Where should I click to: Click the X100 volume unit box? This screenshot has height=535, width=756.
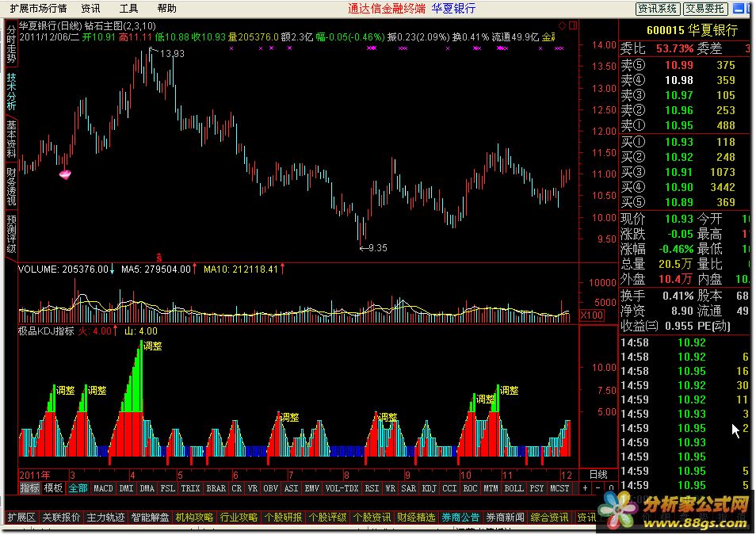point(592,315)
